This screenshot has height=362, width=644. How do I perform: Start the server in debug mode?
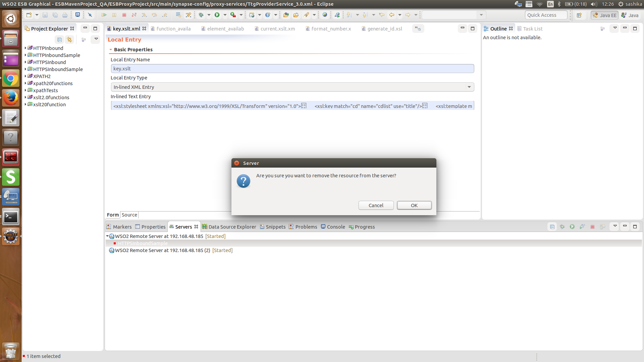pyautogui.click(x=562, y=227)
